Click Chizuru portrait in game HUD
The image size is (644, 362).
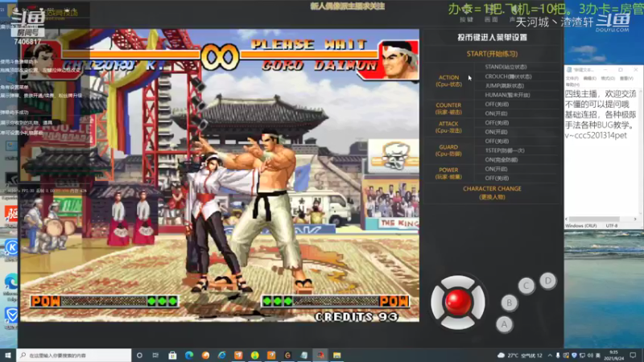40,60
